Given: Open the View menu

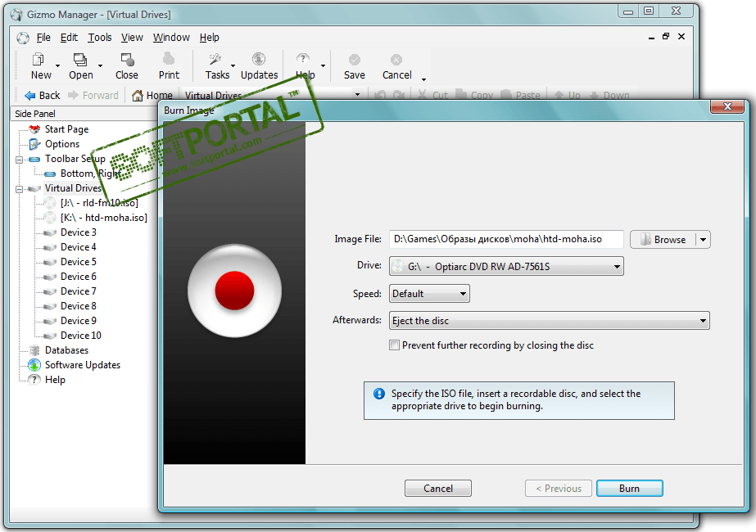Looking at the screenshot, I should 132,37.
